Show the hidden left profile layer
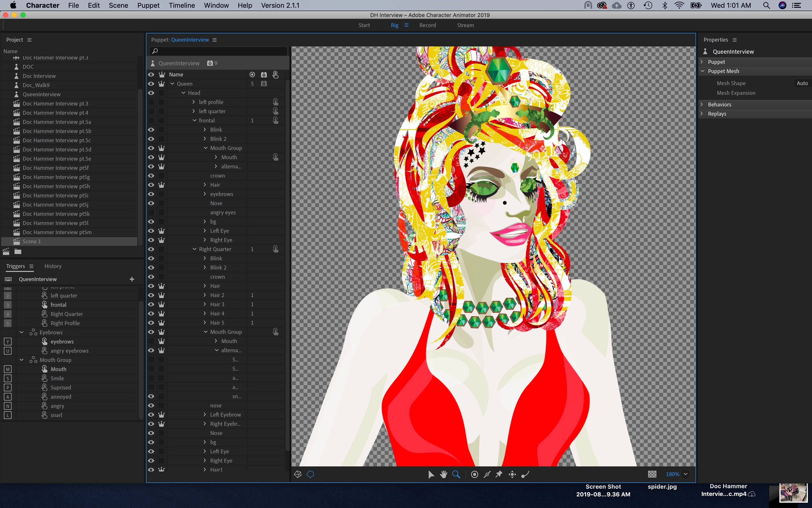This screenshot has height=508, width=812. (x=151, y=102)
